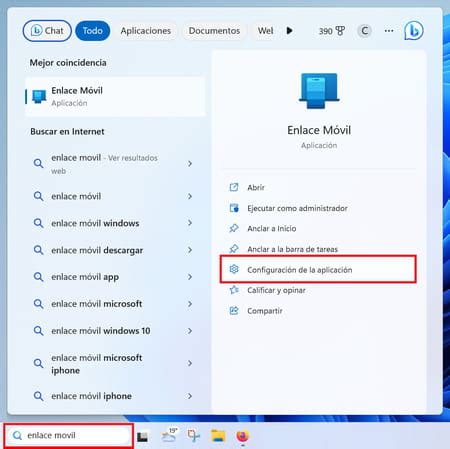Expand chevron for 'enlace movil' web results
The height and width of the screenshot is (449, 450).
[x=190, y=164]
